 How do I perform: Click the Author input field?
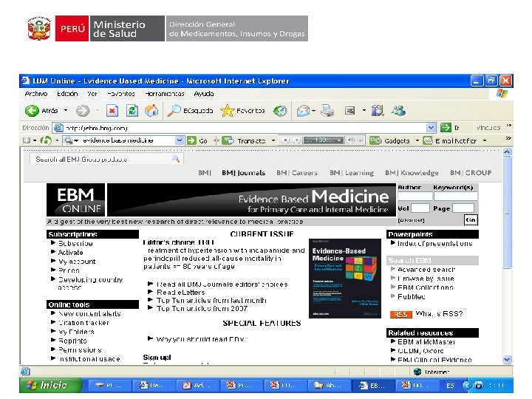click(x=415, y=196)
